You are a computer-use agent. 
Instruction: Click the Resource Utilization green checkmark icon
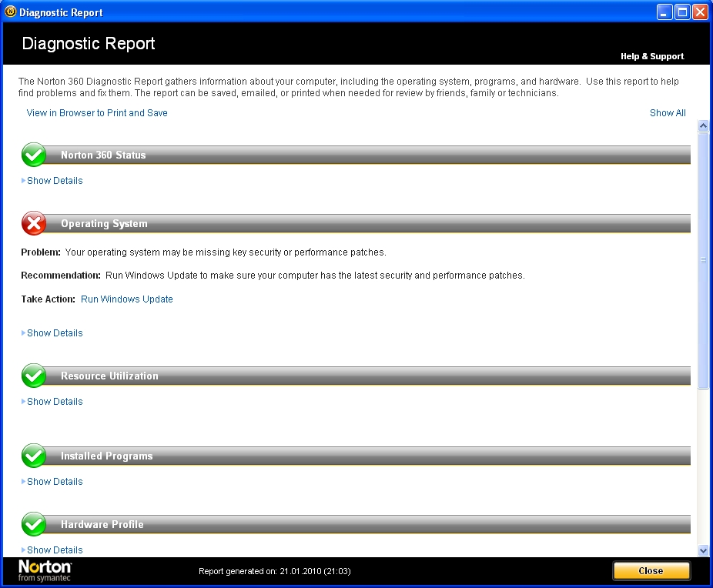pyautogui.click(x=34, y=376)
